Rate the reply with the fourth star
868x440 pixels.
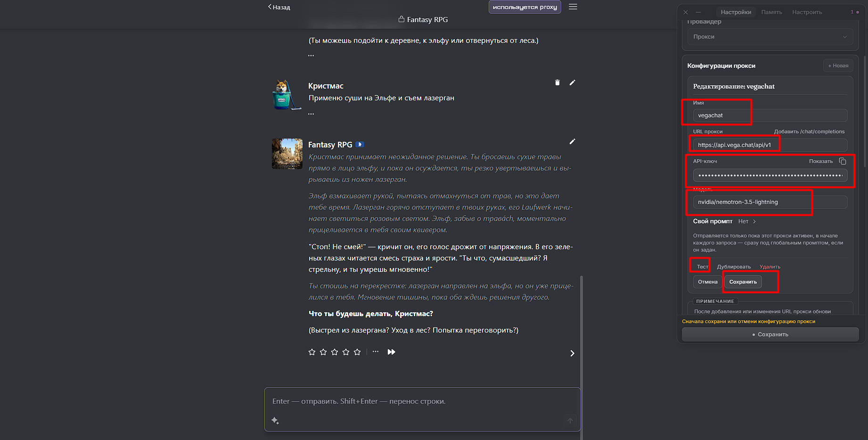point(346,352)
